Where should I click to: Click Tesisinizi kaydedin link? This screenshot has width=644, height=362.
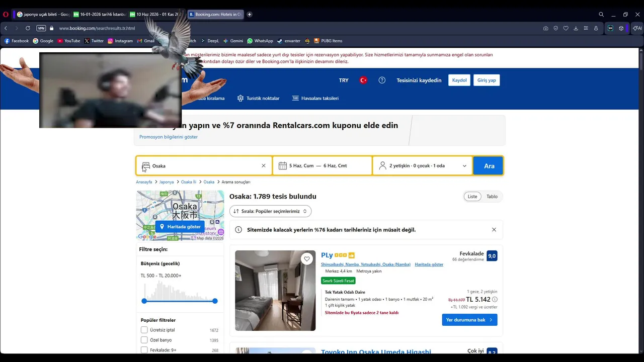pyautogui.click(x=419, y=80)
